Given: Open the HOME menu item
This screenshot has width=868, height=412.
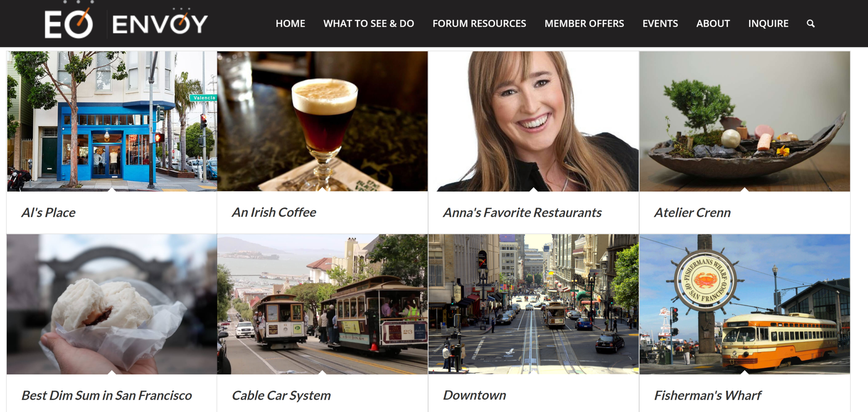Looking at the screenshot, I should (290, 23).
